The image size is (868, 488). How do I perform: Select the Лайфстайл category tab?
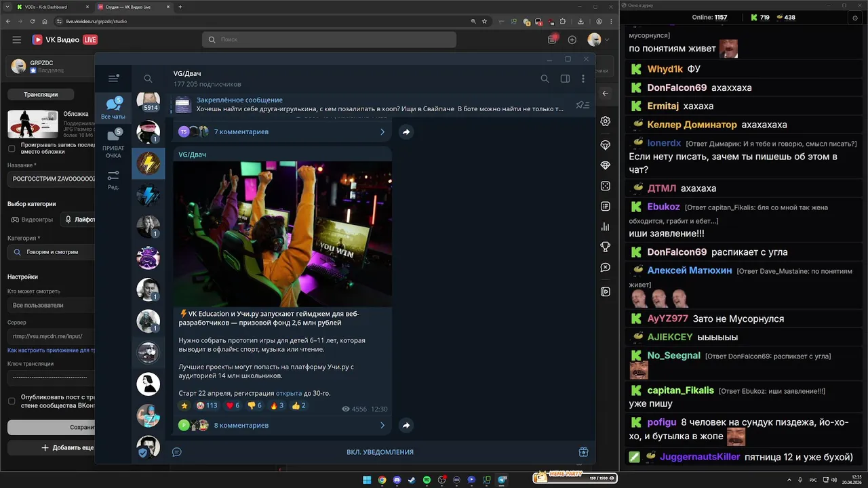(78, 220)
